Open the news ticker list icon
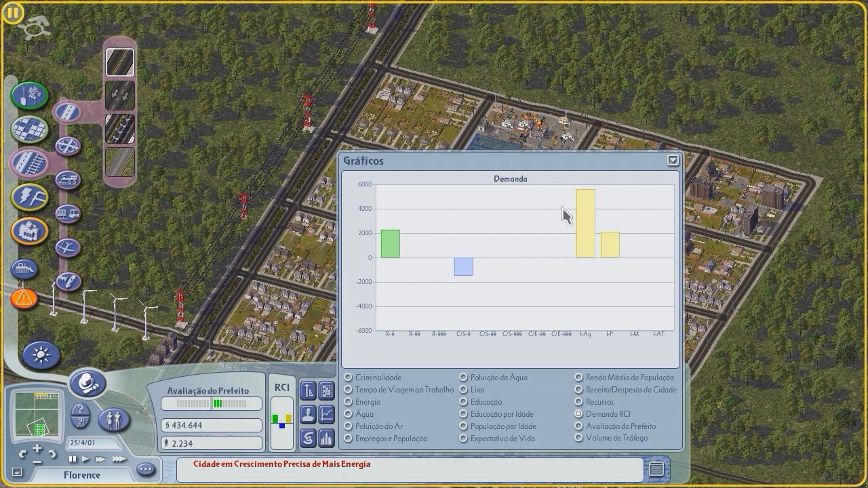Screen dimensions: 868x488 tap(656, 469)
